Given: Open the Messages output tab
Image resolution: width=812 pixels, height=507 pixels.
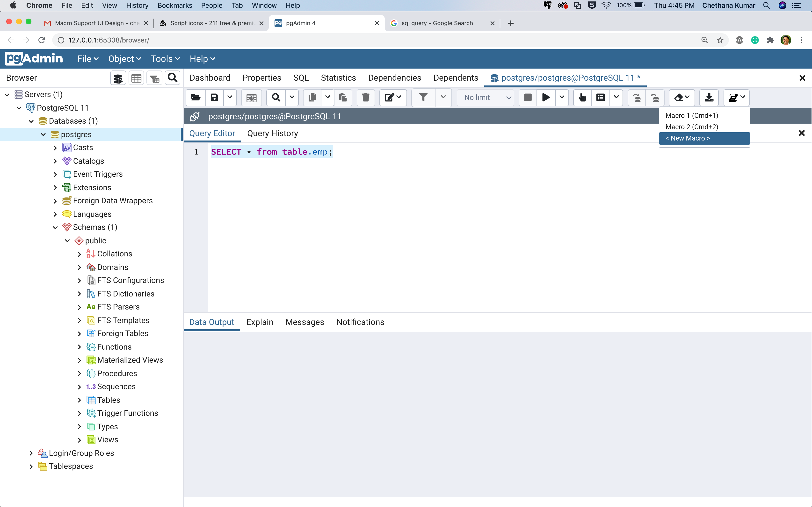Looking at the screenshot, I should tap(305, 322).
